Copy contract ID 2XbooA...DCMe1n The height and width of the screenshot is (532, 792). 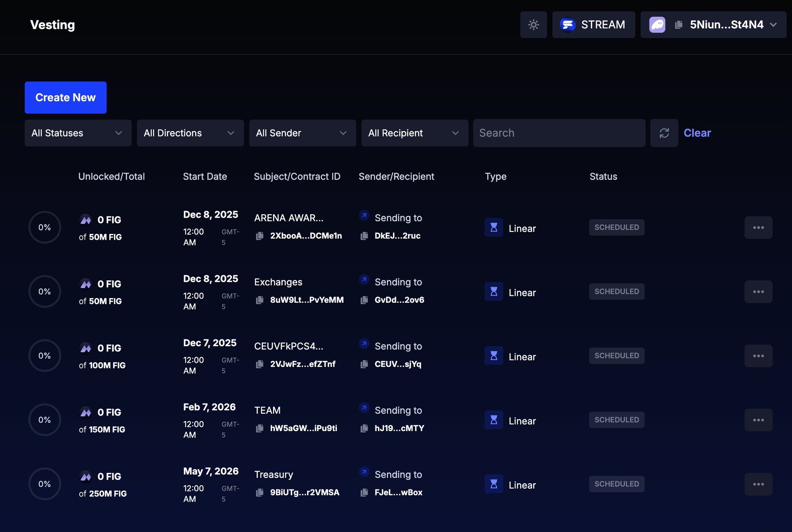click(x=260, y=236)
